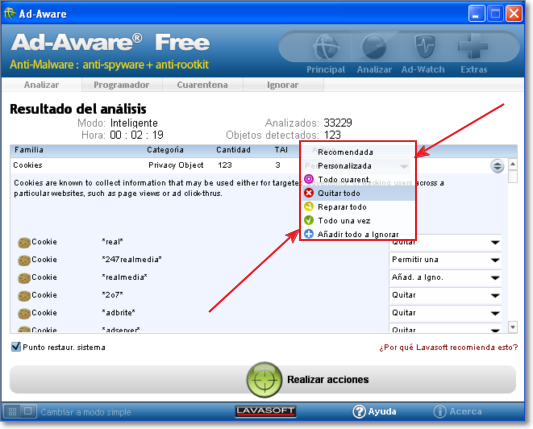Open the Extras plus icon

473,46
